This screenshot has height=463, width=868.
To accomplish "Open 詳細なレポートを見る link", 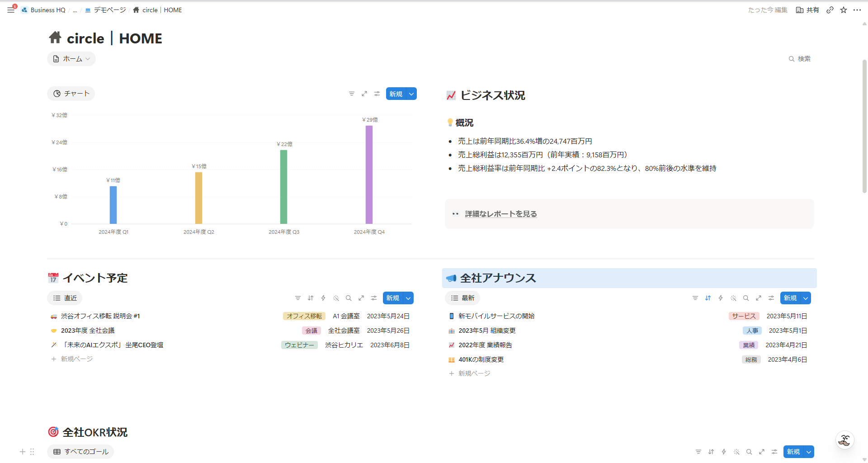I will [x=501, y=214].
